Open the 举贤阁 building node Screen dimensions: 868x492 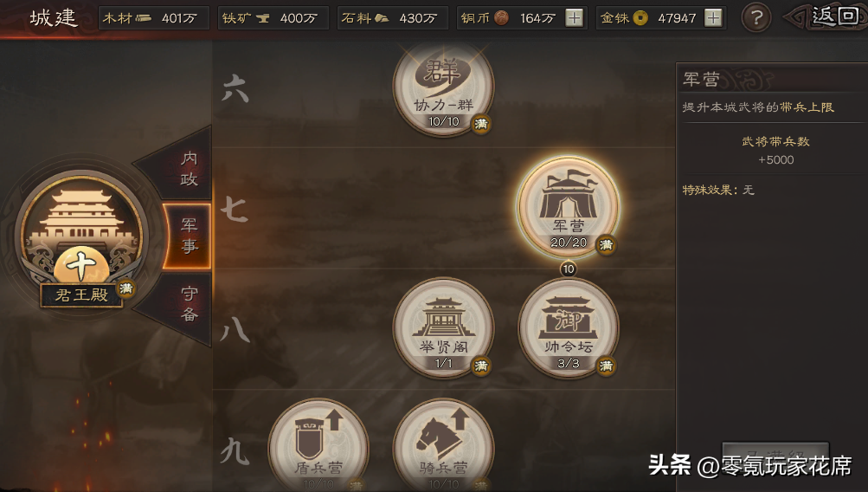click(443, 328)
